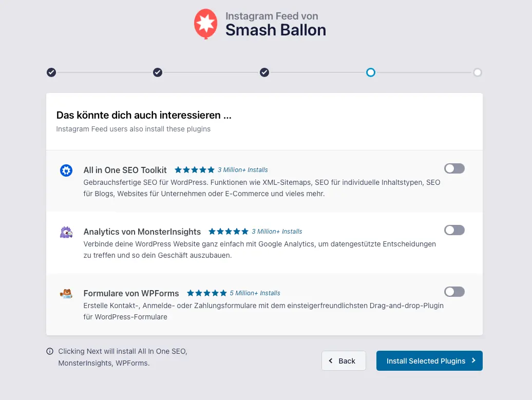532x400 pixels.
Task: Toggle on Analytics von MonsterInsights
Action: click(x=454, y=230)
